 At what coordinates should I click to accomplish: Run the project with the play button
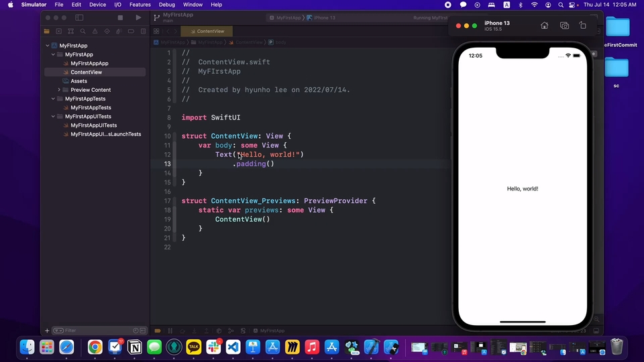pyautogui.click(x=138, y=17)
